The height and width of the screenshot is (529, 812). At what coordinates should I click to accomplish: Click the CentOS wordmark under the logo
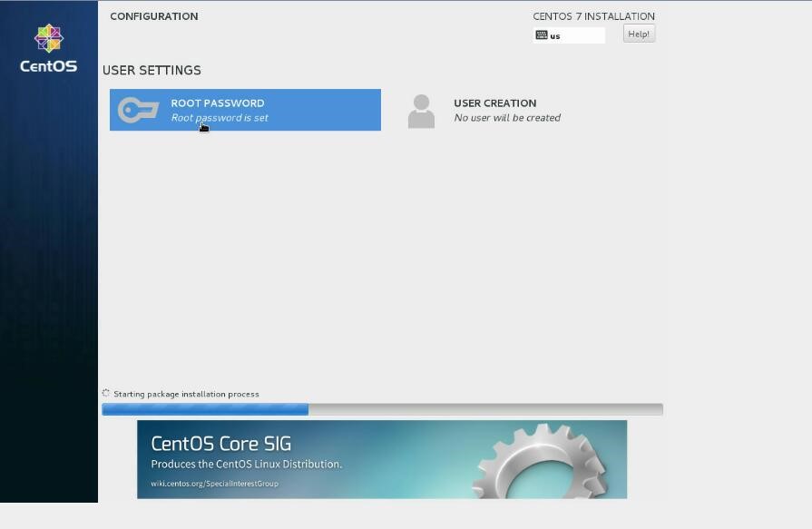tap(49, 66)
